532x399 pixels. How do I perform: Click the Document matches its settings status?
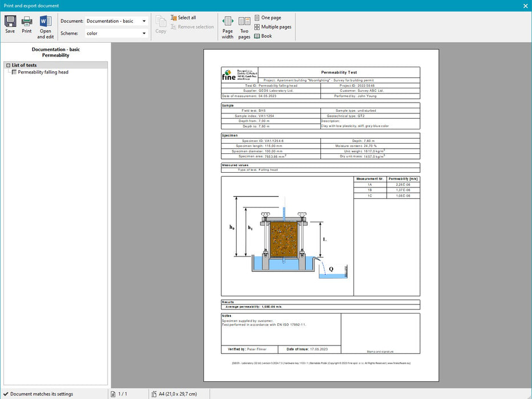coord(41,394)
